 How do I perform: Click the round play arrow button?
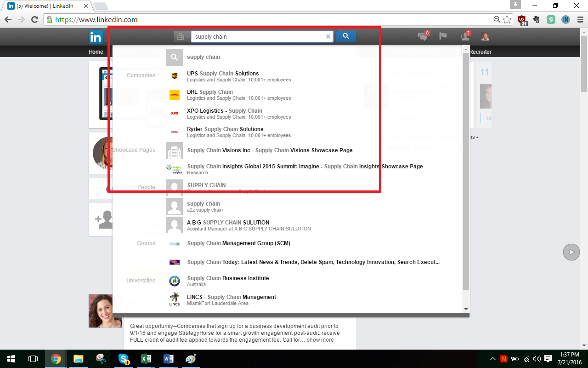click(571, 252)
